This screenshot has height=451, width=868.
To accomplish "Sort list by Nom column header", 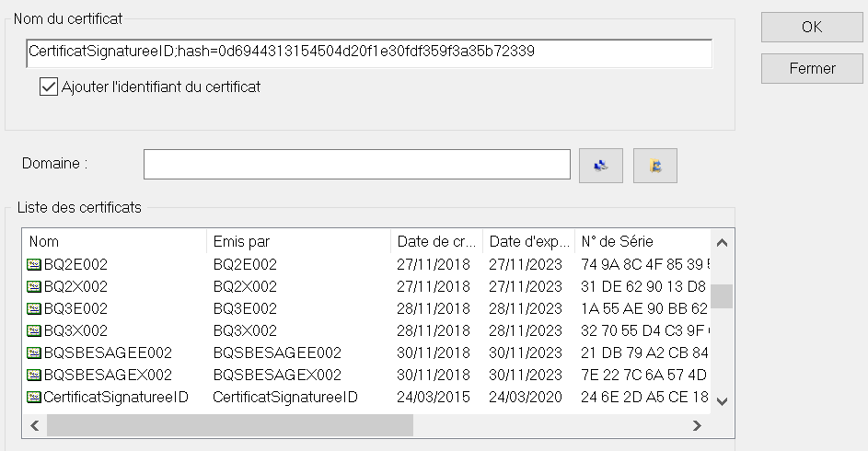I will pyautogui.click(x=112, y=242).
